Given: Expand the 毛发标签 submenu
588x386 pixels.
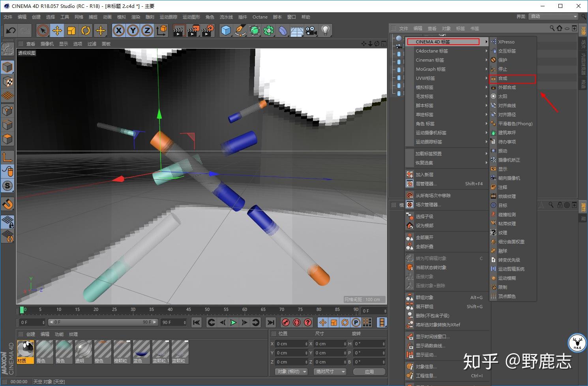Looking at the screenshot, I should (447, 96).
